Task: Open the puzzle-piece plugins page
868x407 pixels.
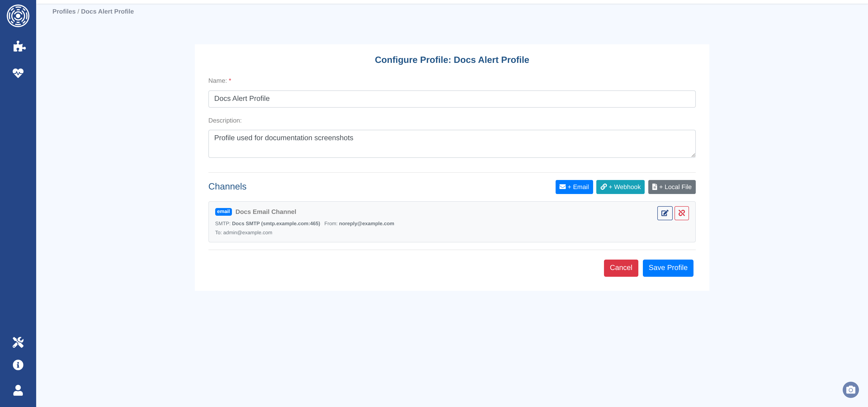Action: (19, 46)
